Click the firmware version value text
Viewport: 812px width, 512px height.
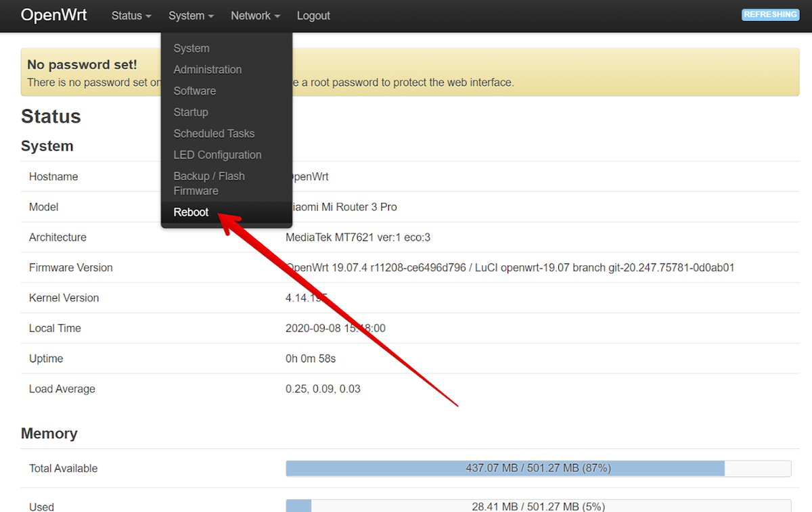click(510, 268)
